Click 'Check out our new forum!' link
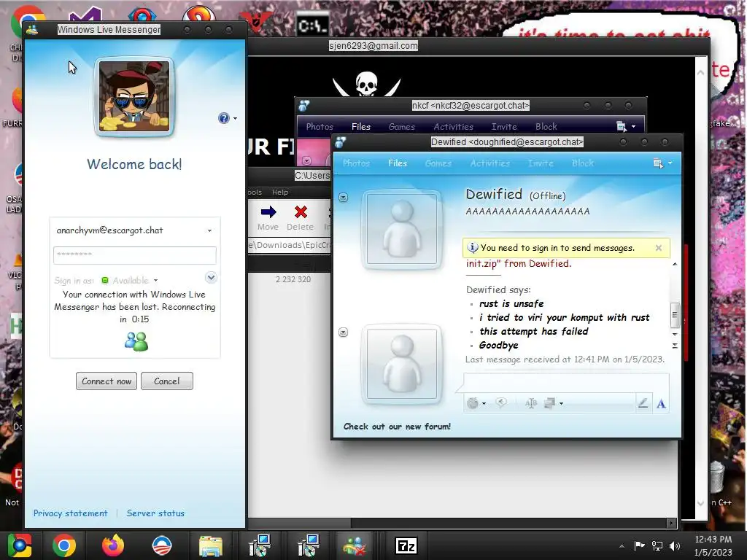 pyautogui.click(x=397, y=427)
